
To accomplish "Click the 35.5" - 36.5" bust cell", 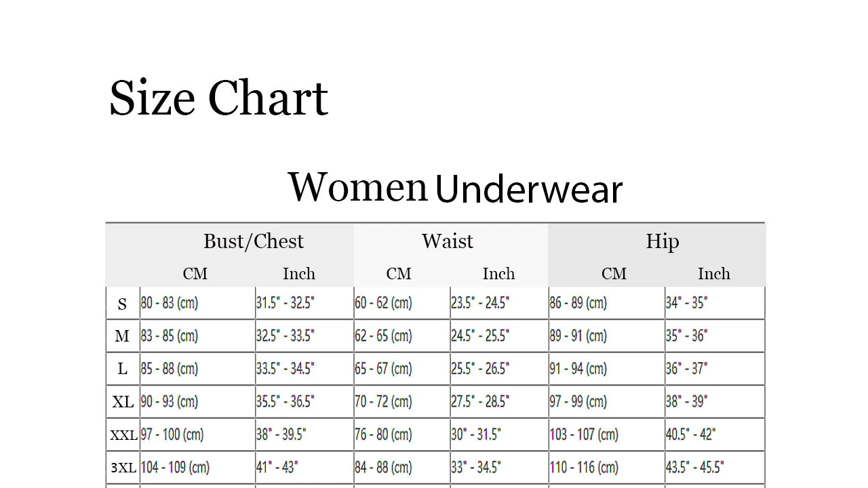I will pyautogui.click(x=285, y=401).
